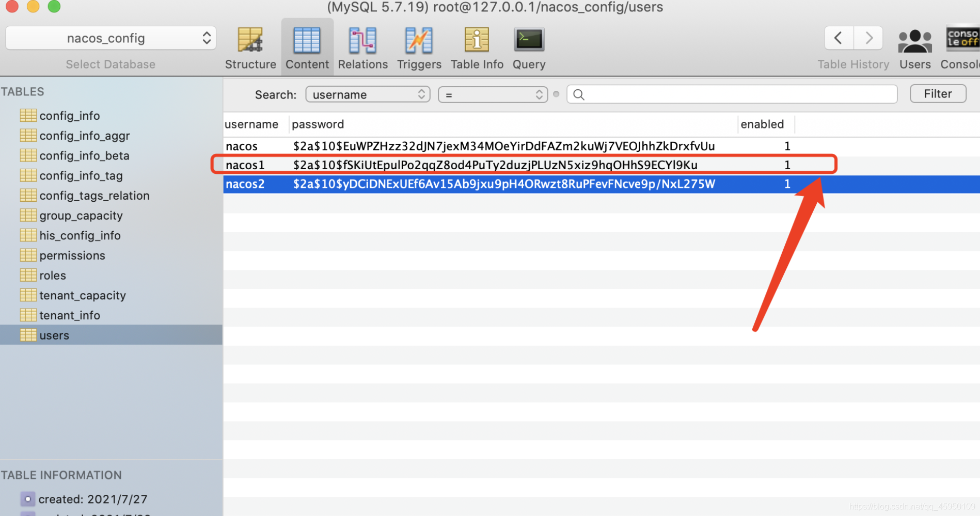Click the roles table icon
The height and width of the screenshot is (516, 980).
[28, 275]
